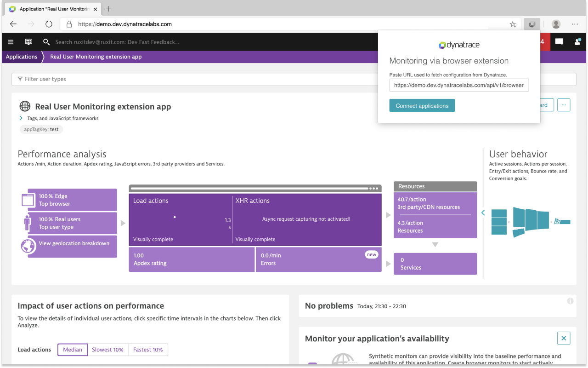Open the browser profile avatar

556,24
